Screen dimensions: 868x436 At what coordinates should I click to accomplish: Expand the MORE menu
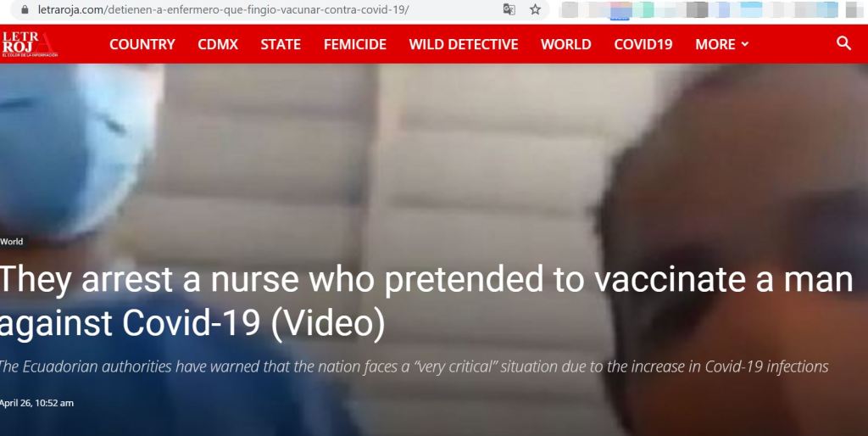click(722, 44)
